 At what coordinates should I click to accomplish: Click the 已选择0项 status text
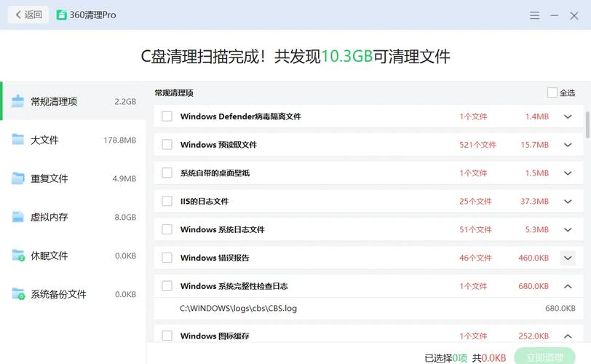[446, 357]
